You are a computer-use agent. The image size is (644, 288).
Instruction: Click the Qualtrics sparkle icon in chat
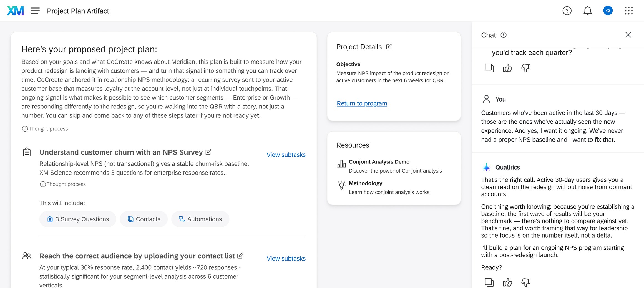pyautogui.click(x=486, y=167)
